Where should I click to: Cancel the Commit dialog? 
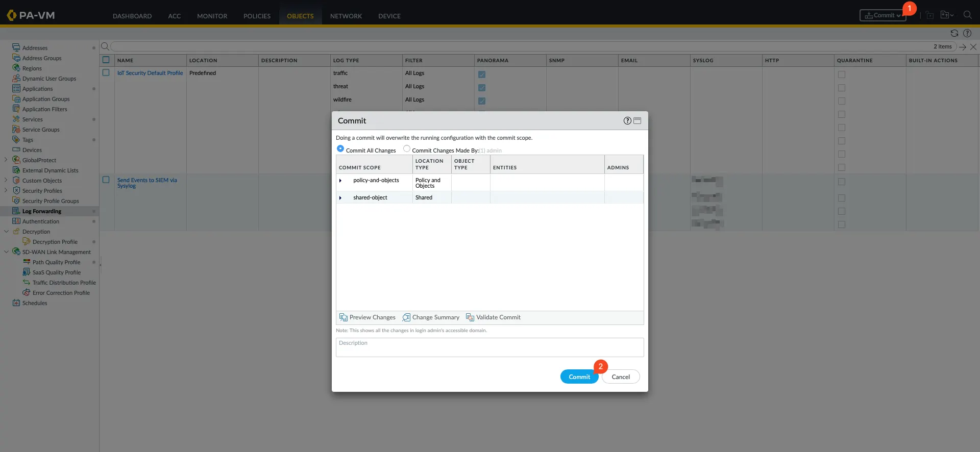pos(620,377)
